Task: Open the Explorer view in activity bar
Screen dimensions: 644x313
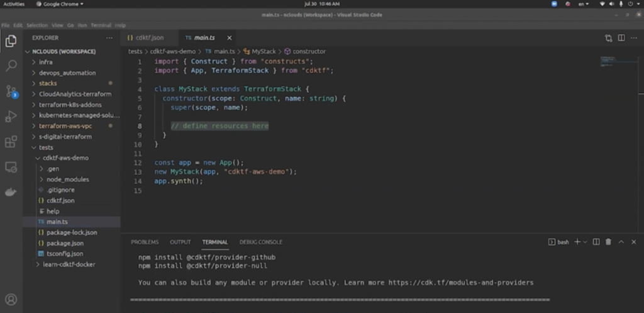Action: (x=11, y=41)
